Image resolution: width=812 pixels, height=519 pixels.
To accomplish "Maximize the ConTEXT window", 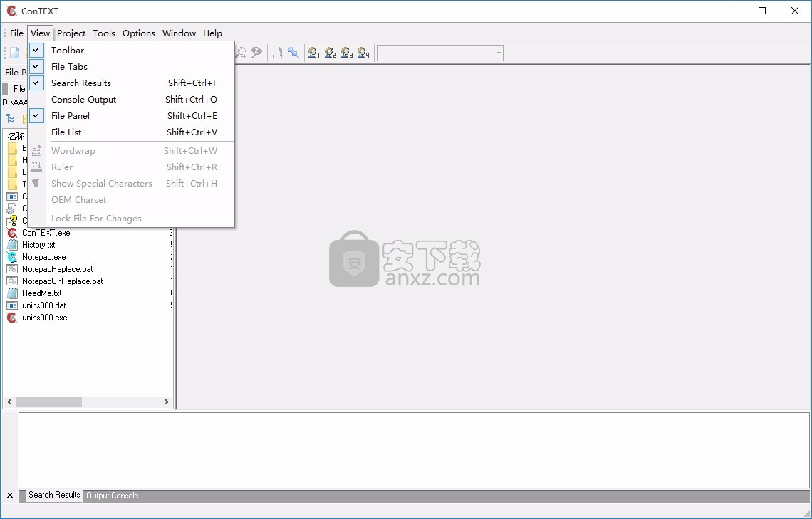I will (762, 11).
